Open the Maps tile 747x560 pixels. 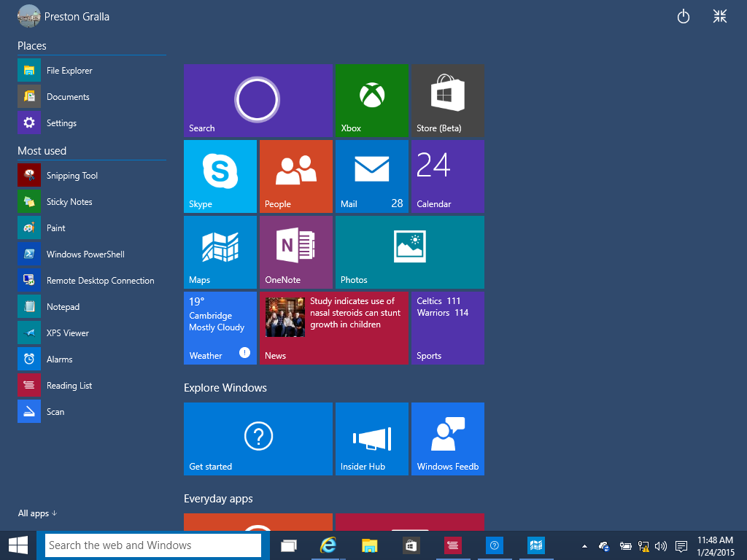(220, 252)
